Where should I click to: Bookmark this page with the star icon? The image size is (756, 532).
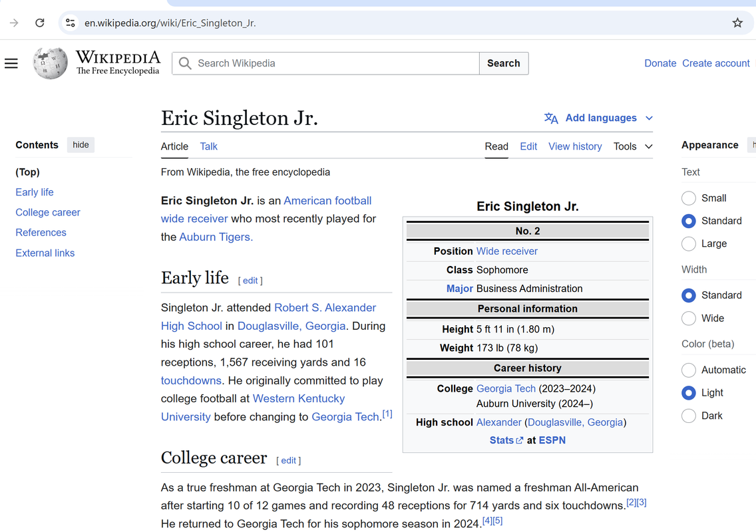[x=737, y=23]
